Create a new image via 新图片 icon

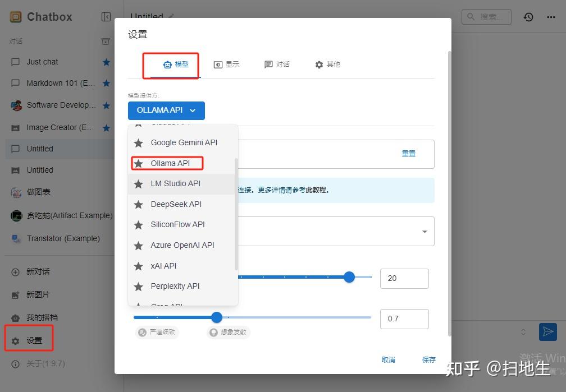coord(15,294)
